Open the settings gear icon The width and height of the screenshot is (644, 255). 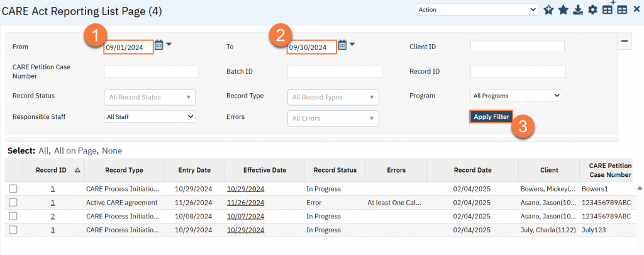[592, 10]
